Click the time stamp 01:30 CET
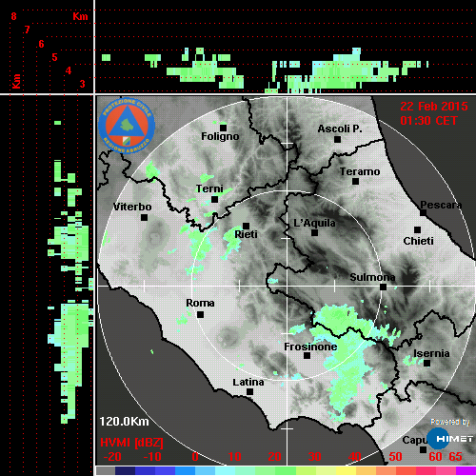 point(428,121)
